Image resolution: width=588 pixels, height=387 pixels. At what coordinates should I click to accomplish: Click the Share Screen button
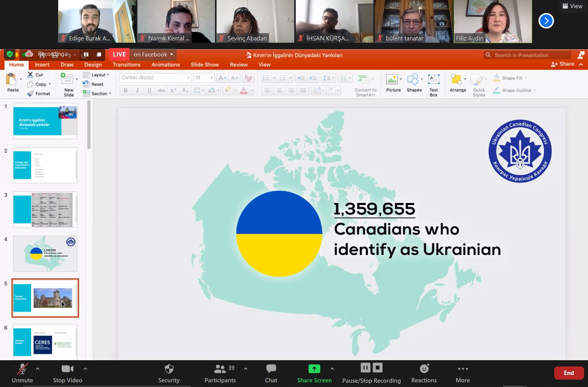click(x=314, y=373)
